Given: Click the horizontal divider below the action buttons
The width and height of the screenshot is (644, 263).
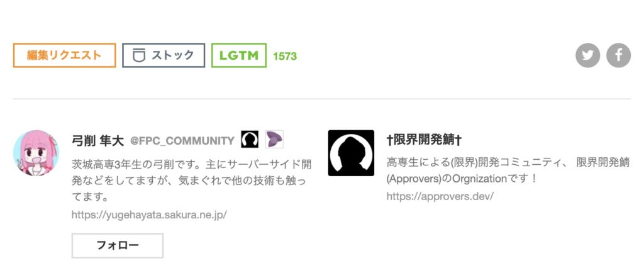Looking at the screenshot, I should (322, 99).
